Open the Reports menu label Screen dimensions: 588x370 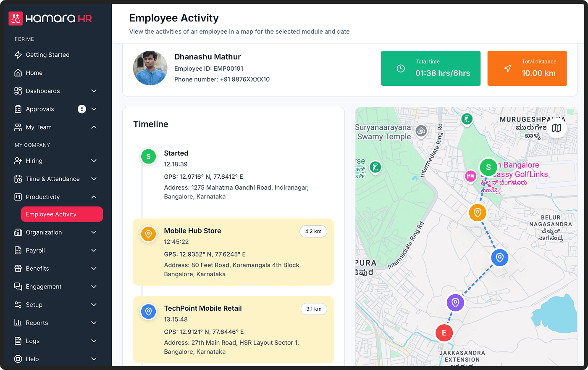tap(37, 322)
